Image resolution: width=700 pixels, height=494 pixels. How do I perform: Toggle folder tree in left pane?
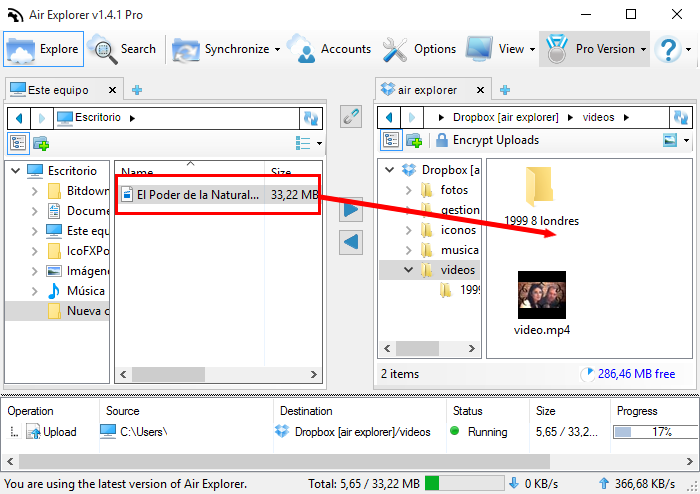click(x=18, y=143)
